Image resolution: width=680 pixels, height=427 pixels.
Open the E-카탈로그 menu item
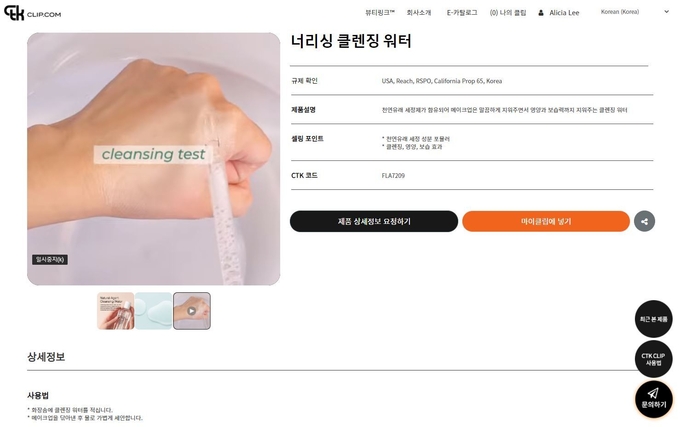[x=462, y=13]
